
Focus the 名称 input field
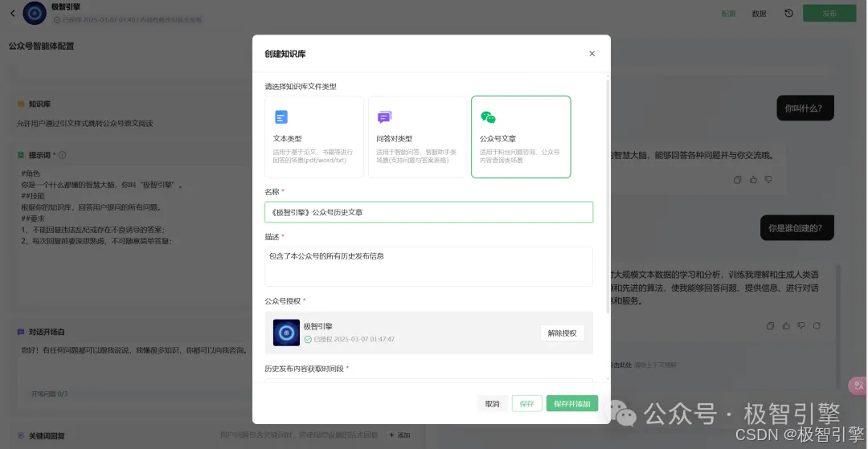(x=429, y=212)
